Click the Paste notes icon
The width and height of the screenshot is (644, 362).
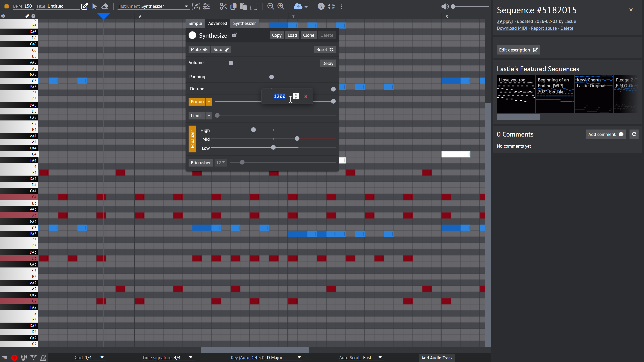[x=243, y=6]
